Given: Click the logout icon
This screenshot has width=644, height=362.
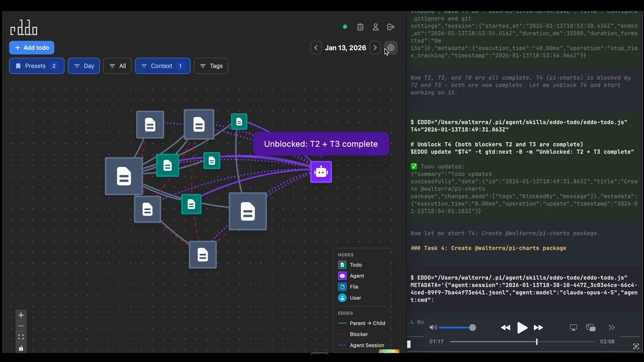Looking at the screenshot, I should pos(390,27).
